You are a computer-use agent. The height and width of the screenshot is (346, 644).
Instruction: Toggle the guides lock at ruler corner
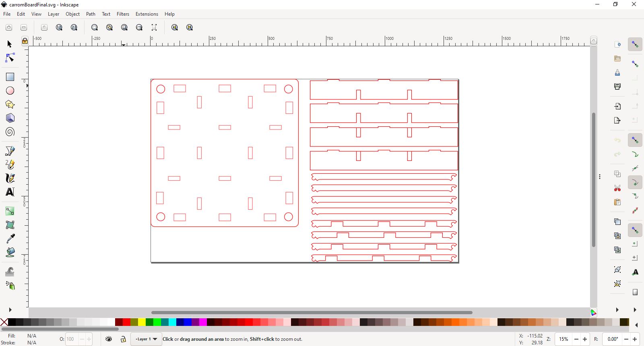coord(25,41)
